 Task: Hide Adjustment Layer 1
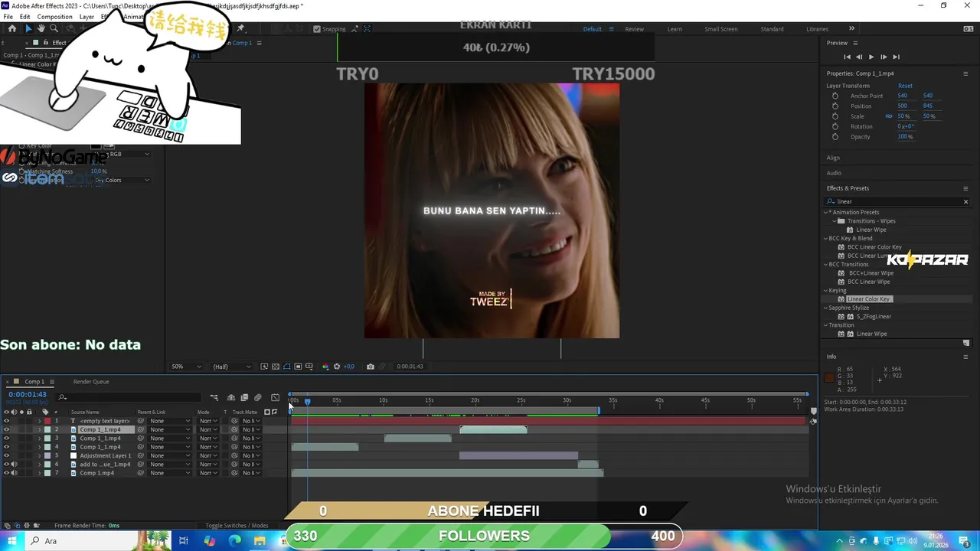pyautogui.click(x=7, y=456)
